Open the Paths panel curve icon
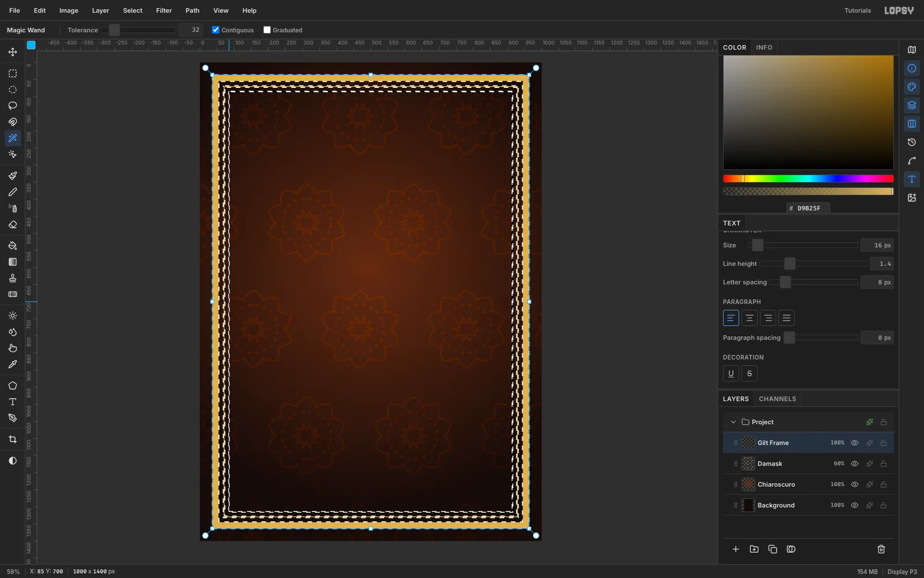This screenshot has height=578, width=924. point(912,161)
